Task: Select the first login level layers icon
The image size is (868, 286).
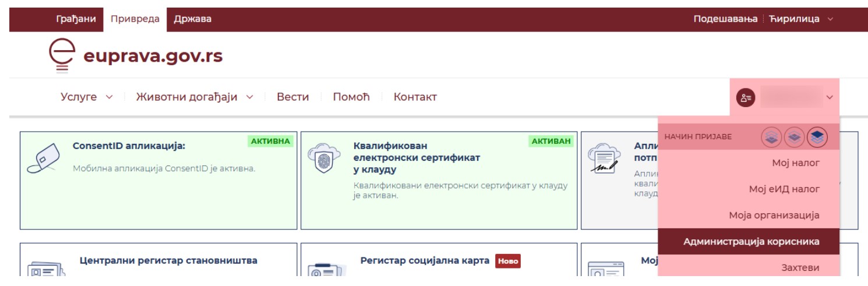Action: 771,137
